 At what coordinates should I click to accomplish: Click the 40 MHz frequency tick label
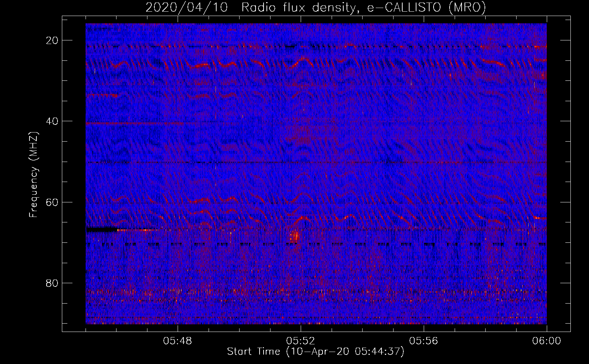pos(52,121)
